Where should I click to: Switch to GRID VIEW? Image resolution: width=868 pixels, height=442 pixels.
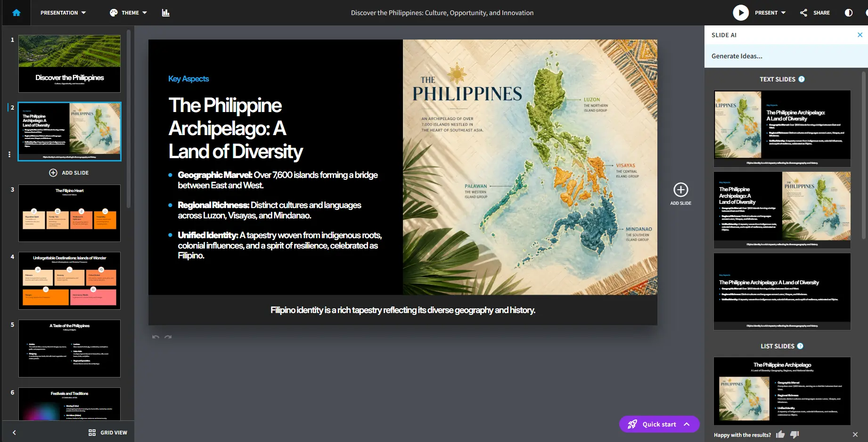[x=108, y=433]
